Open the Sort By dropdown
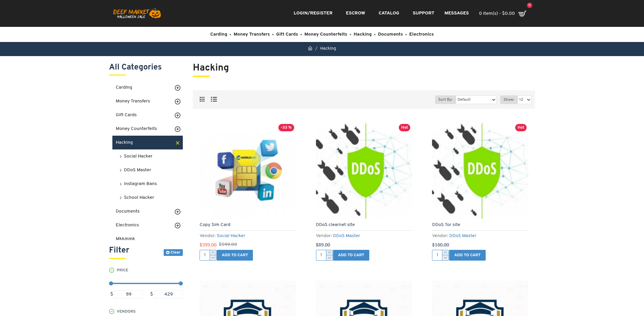 click(476, 100)
